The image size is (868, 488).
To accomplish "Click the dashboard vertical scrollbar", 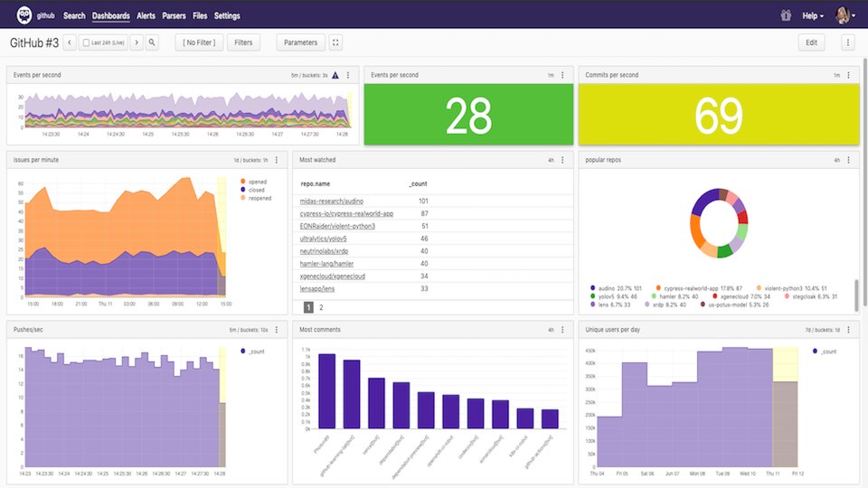I will pos(864,183).
